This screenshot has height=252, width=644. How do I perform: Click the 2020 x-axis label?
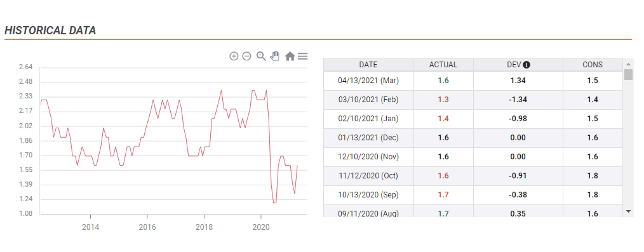(261, 227)
